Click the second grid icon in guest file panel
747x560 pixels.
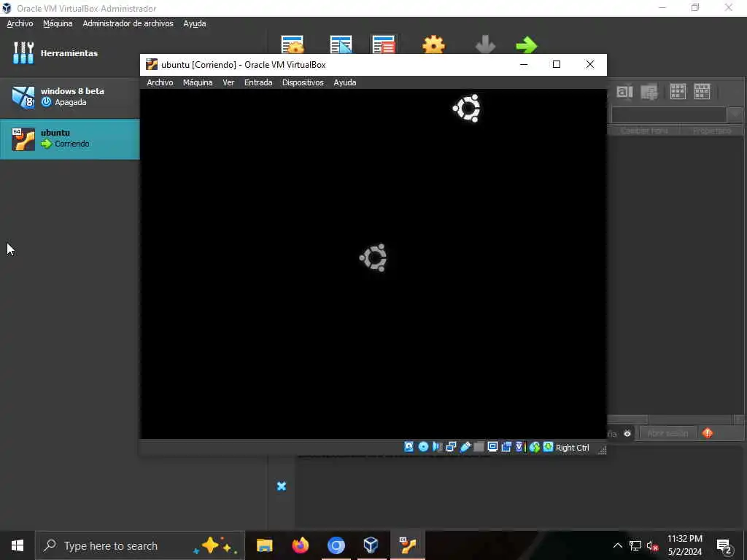[703, 91]
